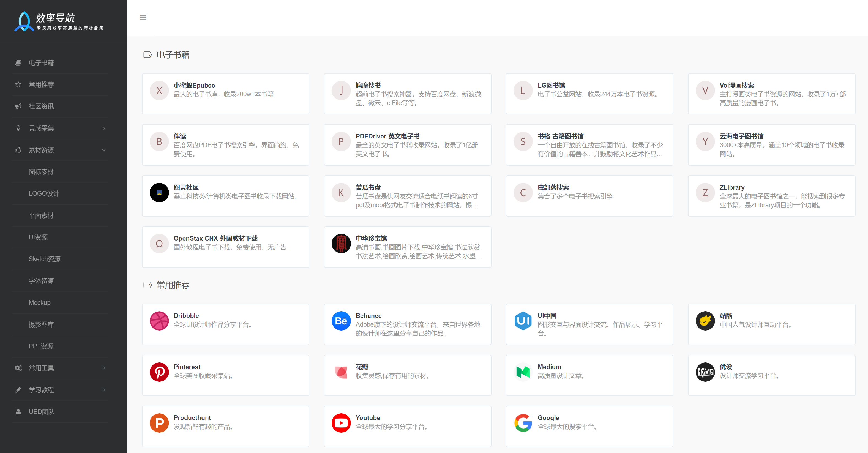Toggle the hamburger sidebar menu
868x453 pixels.
(x=143, y=18)
